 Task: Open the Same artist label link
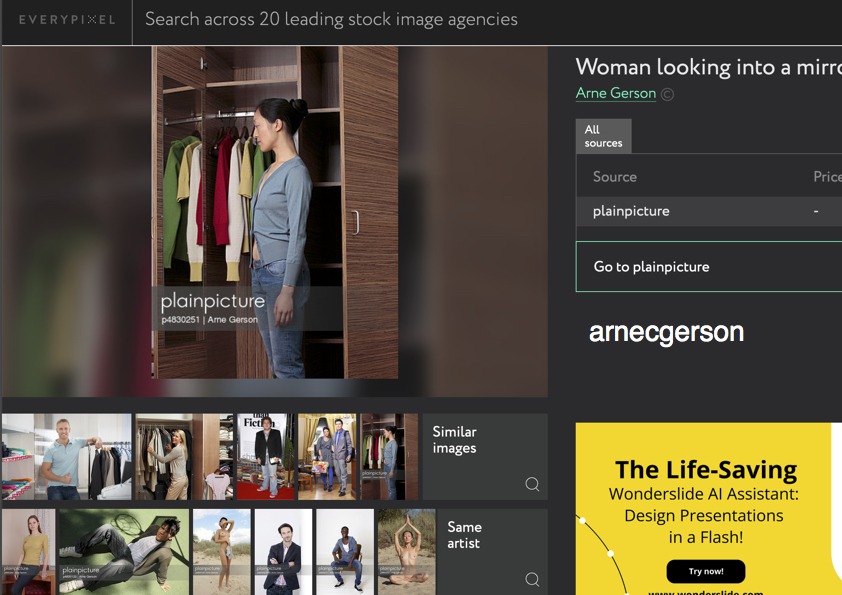coord(464,535)
